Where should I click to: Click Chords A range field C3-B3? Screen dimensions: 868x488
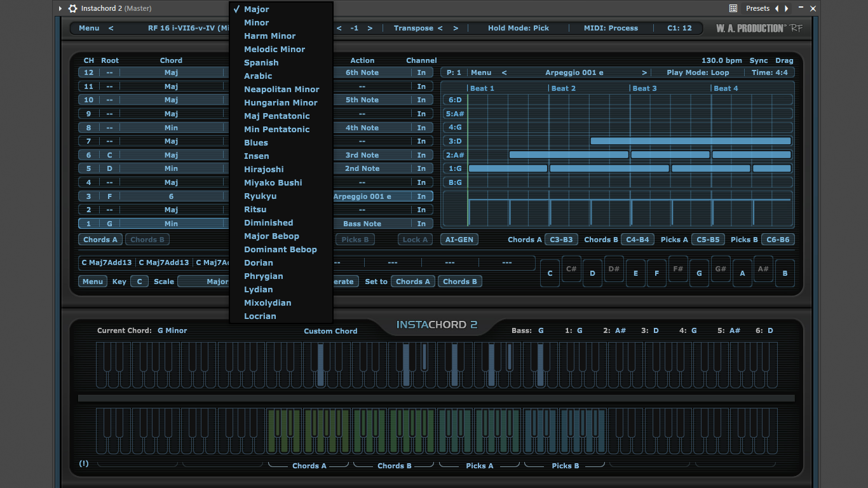[561, 240]
